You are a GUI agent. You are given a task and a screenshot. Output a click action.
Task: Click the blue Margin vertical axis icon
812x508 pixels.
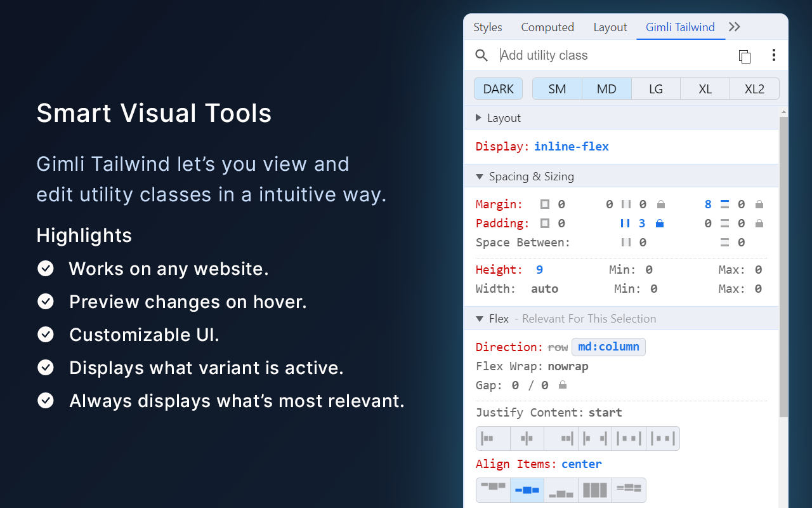(x=724, y=204)
